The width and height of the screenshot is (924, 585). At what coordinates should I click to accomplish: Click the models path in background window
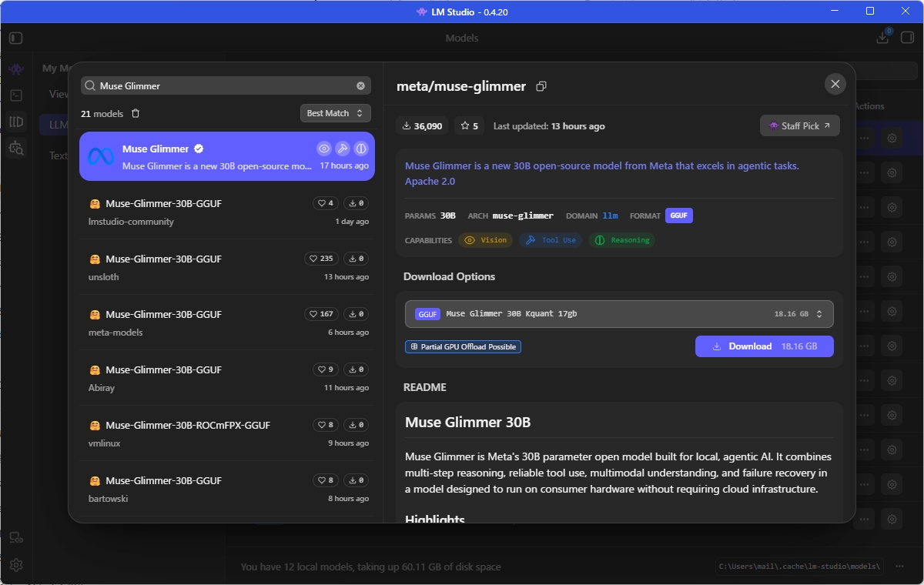click(799, 567)
